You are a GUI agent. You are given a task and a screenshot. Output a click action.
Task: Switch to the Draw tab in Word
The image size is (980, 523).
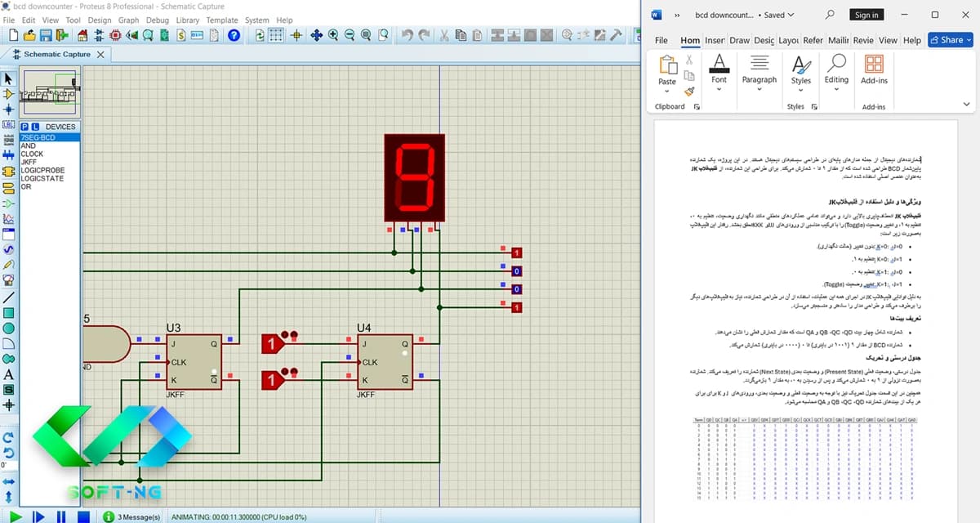click(739, 40)
